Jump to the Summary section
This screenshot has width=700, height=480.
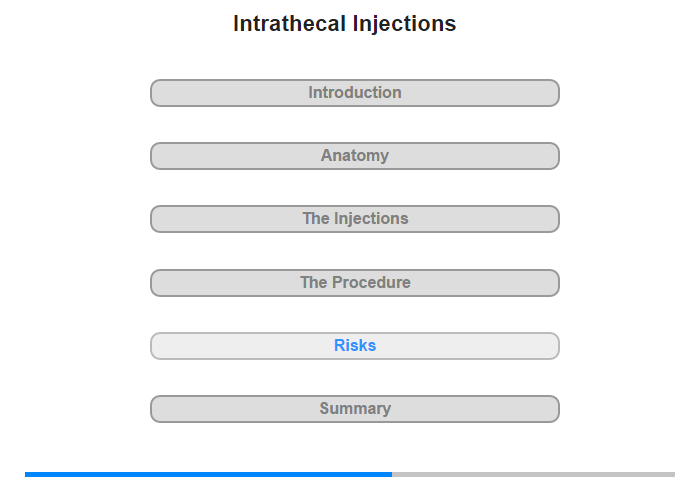click(x=355, y=409)
